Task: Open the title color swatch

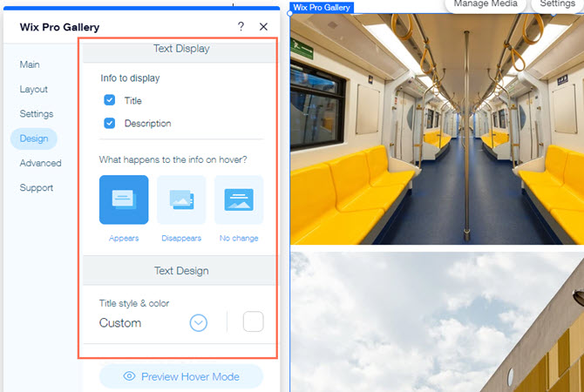Action: pyautogui.click(x=254, y=321)
